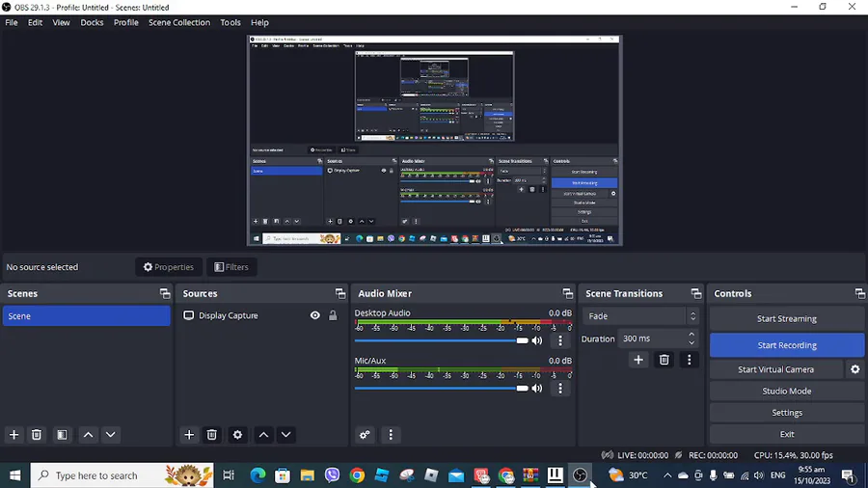
Task: Select Display Capture source row
Action: point(260,315)
